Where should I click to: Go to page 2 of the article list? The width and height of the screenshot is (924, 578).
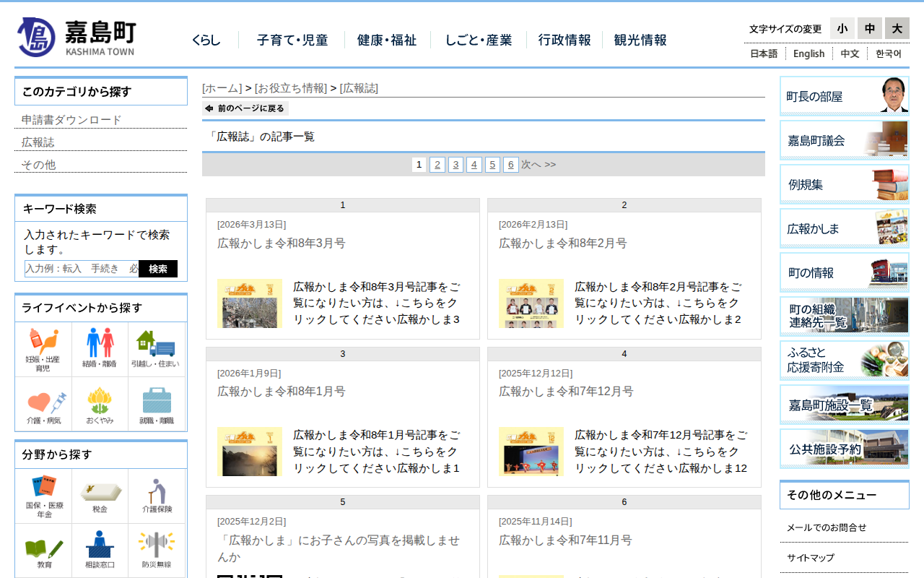437,165
